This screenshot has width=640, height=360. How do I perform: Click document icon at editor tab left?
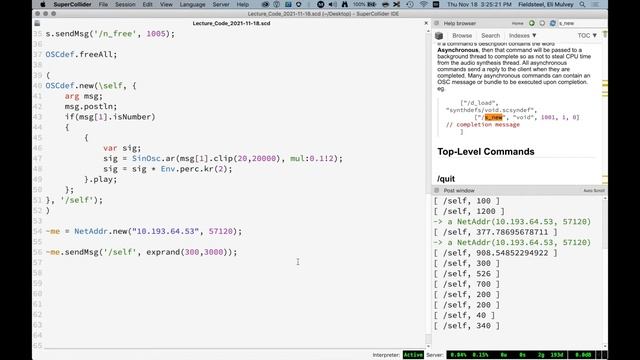pyautogui.click(x=37, y=23)
